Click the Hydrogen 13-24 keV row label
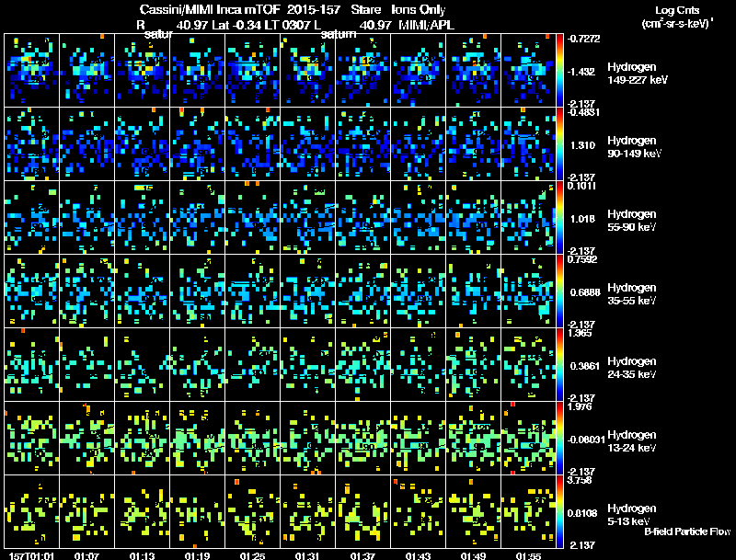 (631, 441)
